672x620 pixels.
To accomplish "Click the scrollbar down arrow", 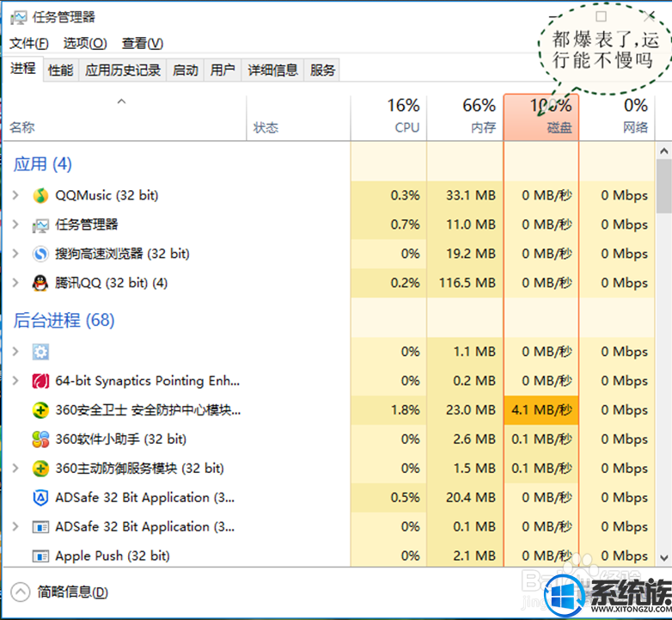I will tap(664, 558).
